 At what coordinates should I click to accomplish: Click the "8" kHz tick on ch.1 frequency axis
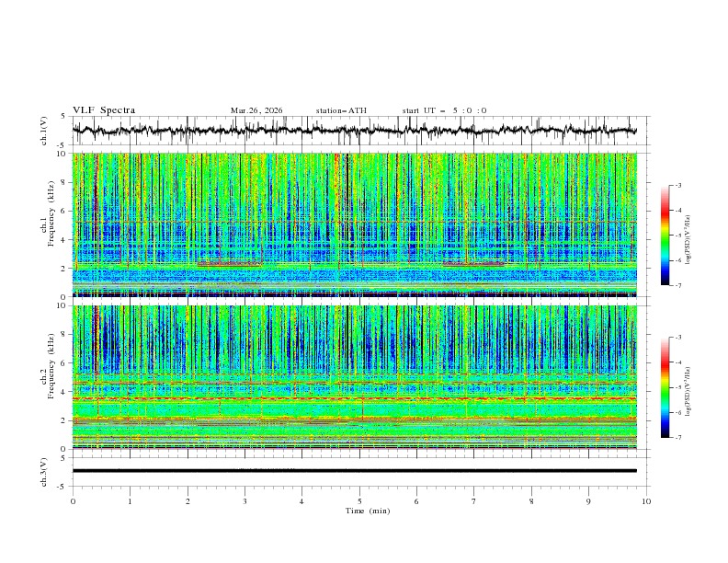(x=64, y=182)
